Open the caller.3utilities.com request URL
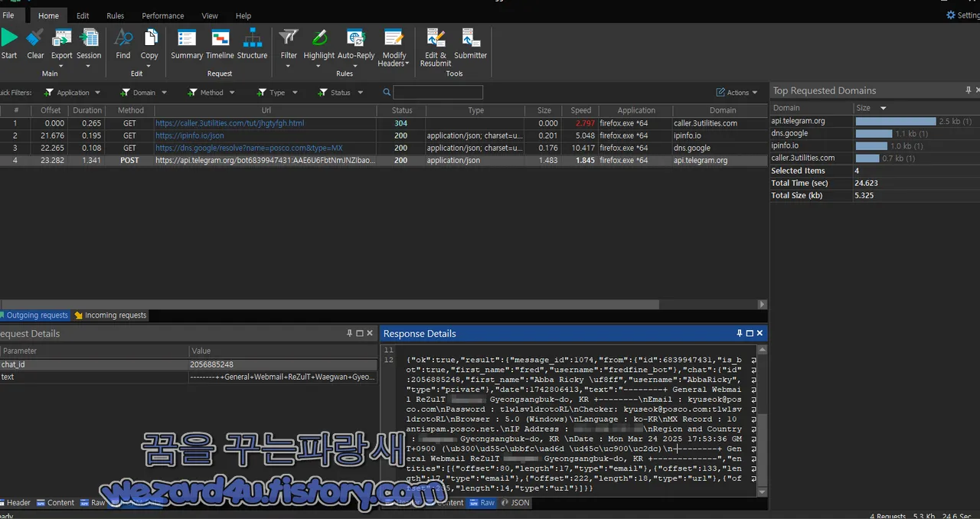980x519 pixels. coord(230,123)
